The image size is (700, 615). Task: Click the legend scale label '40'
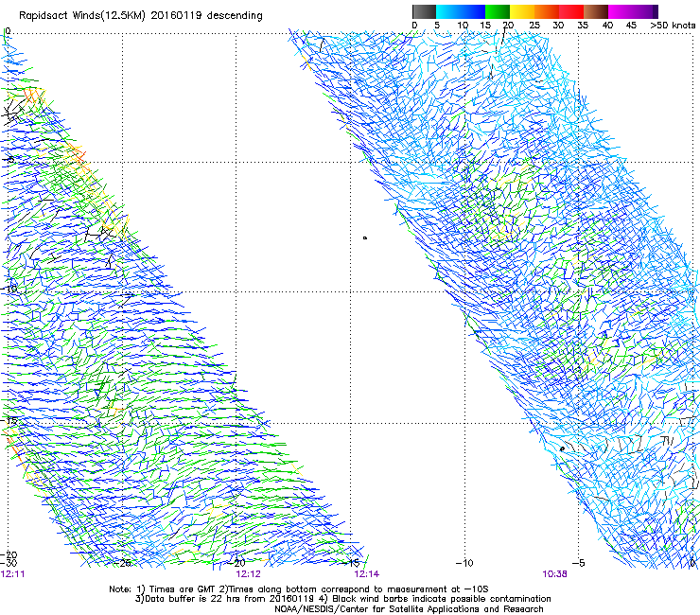[x=607, y=26]
